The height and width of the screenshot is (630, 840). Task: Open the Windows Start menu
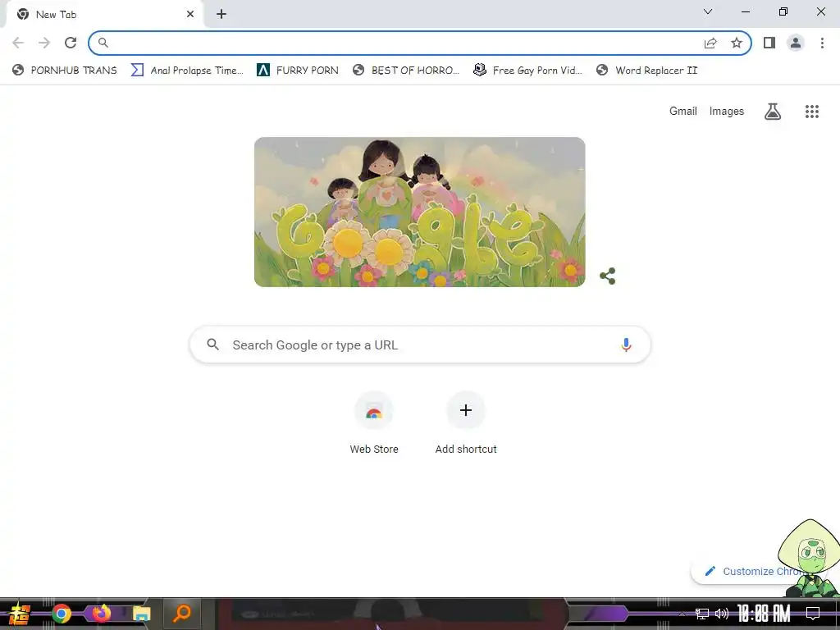tap(20, 614)
